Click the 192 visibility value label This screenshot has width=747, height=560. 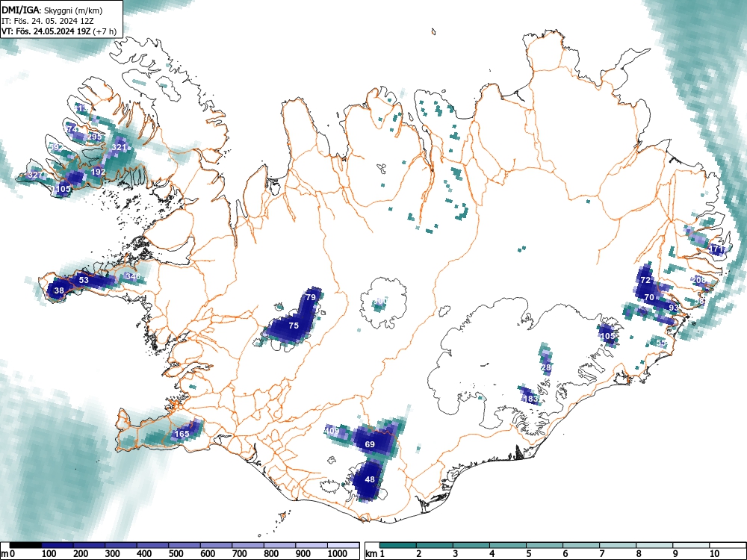[x=98, y=172]
